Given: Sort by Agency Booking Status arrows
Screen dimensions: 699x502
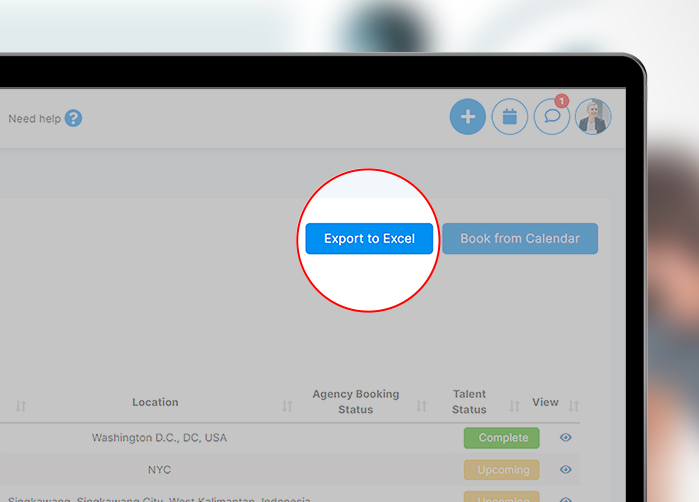Looking at the screenshot, I should click(x=422, y=406).
